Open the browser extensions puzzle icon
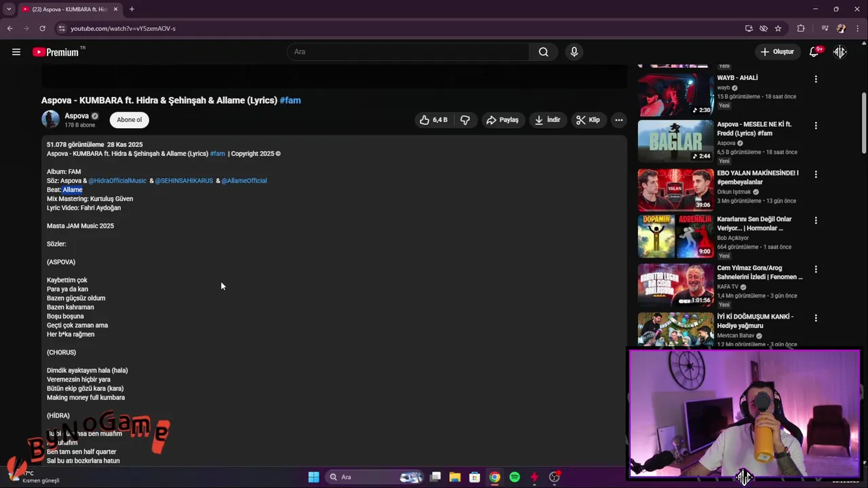Viewport: 868px width, 488px height. click(801, 28)
